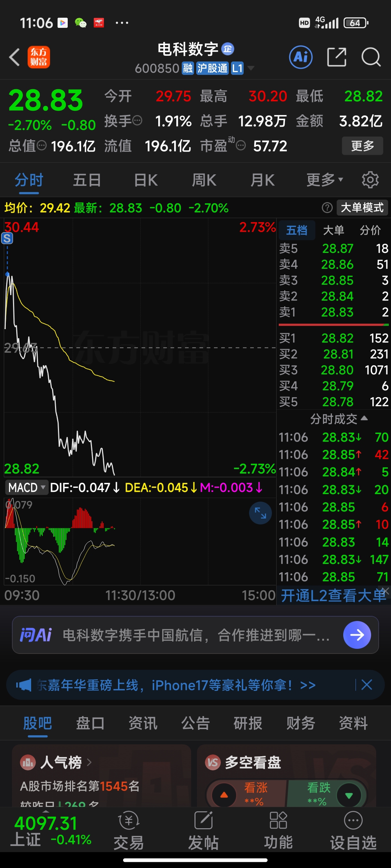Switch to the 盘口 section tab
The height and width of the screenshot is (868, 391).
coord(90,723)
